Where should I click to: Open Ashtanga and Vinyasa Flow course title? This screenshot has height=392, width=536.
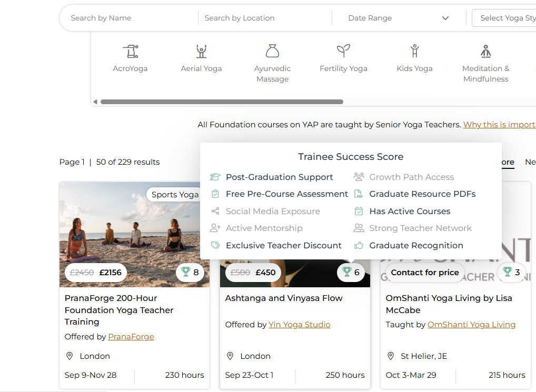tap(284, 298)
